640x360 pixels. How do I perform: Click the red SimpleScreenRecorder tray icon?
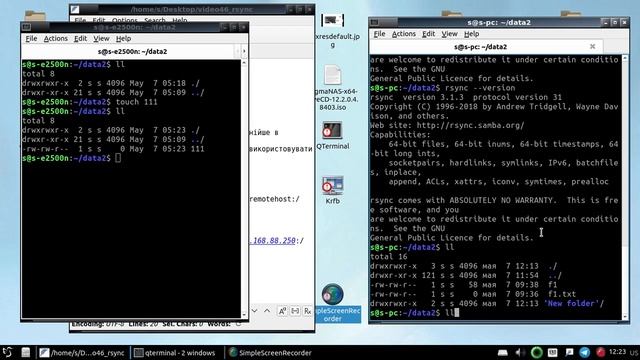[600, 352]
